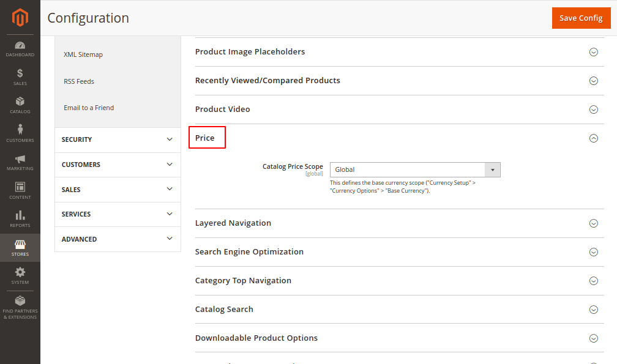Click the Magento logo icon
The image size is (617, 364).
(20, 18)
